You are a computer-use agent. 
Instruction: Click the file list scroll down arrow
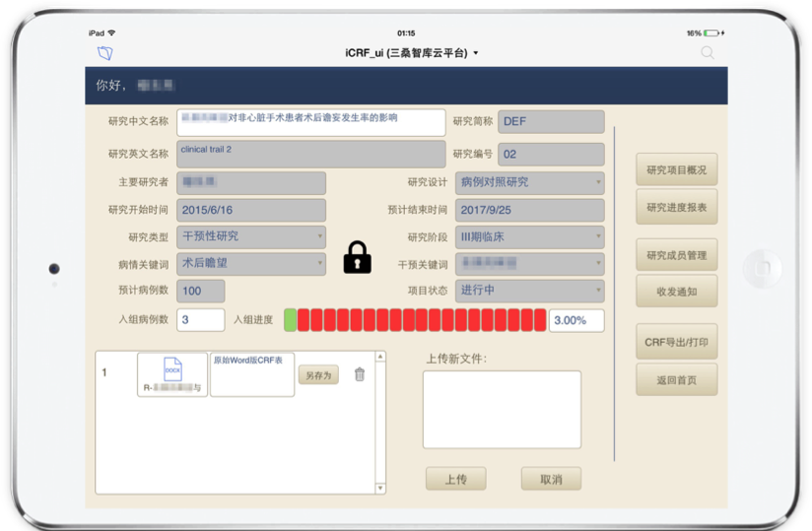pyautogui.click(x=381, y=487)
